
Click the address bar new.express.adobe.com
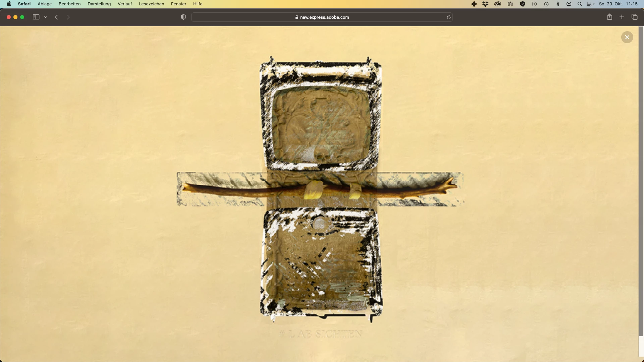322,17
